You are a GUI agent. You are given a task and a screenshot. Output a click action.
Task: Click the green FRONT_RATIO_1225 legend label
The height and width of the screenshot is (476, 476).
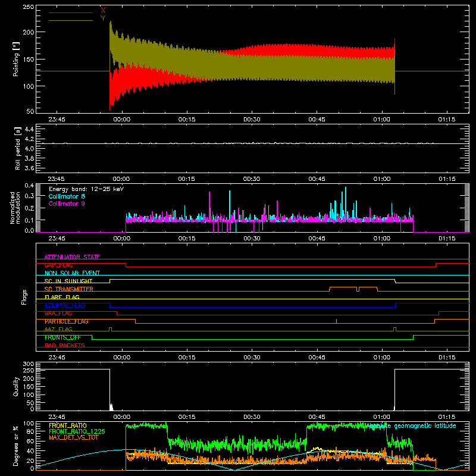tap(77, 431)
